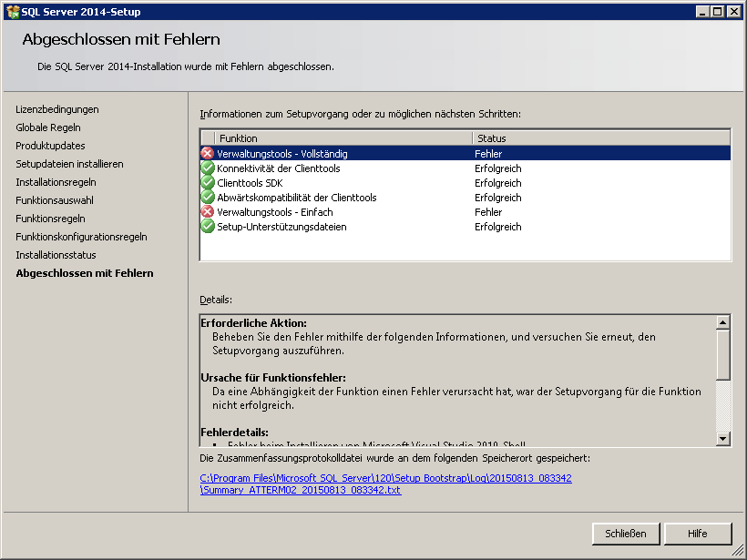Image resolution: width=747 pixels, height=560 pixels.
Task: Click the Details scrollbar up arrow
Action: coord(722,322)
